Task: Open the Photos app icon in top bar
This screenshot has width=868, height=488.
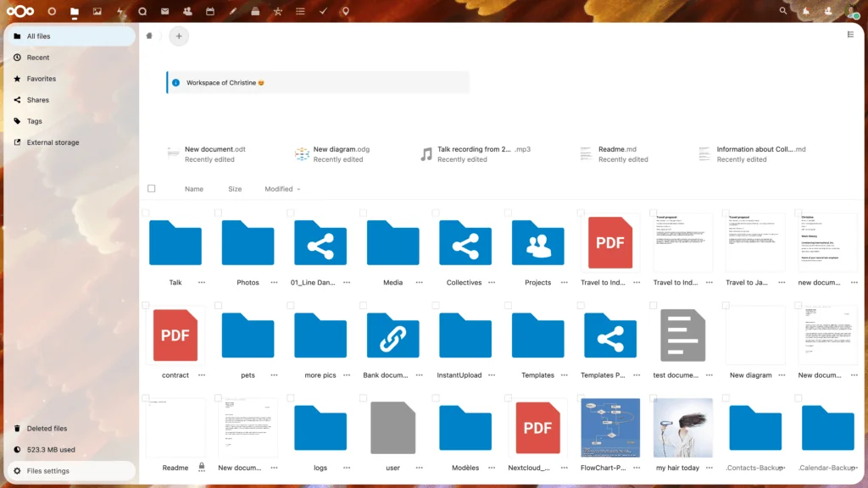Action: pyautogui.click(x=97, y=11)
